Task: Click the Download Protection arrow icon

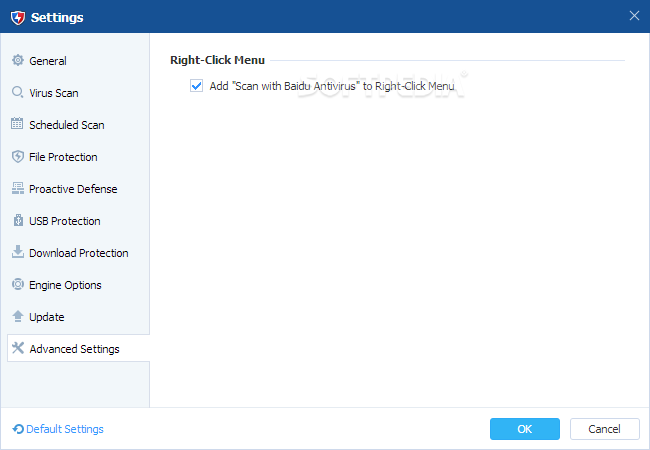Action: [18, 252]
